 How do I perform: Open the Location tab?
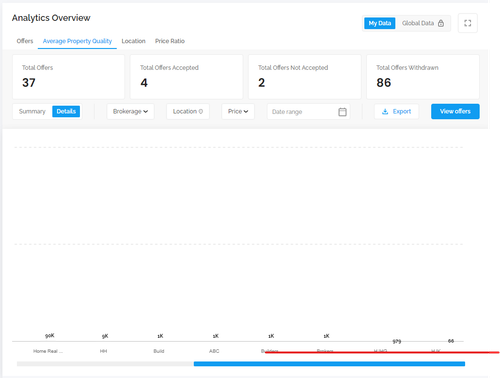pos(133,41)
